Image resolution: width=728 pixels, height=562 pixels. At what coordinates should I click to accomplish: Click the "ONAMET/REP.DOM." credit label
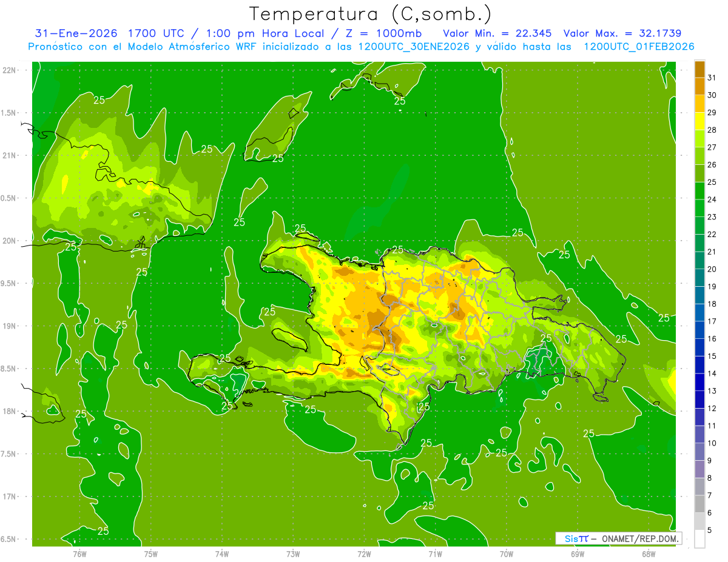pyautogui.click(x=641, y=538)
